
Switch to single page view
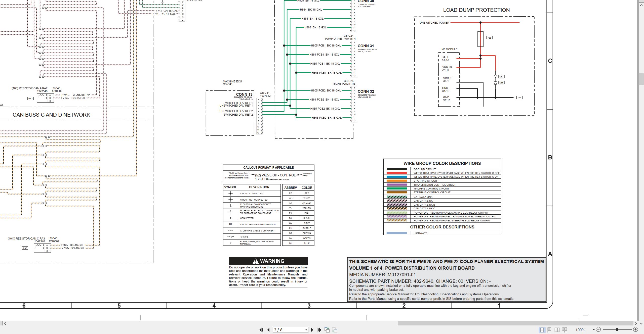pyautogui.click(x=542, y=330)
